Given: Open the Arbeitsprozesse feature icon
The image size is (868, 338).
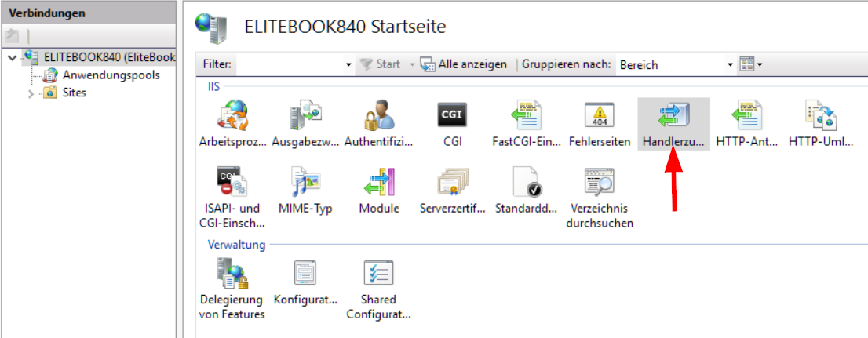Looking at the screenshot, I should click(232, 115).
